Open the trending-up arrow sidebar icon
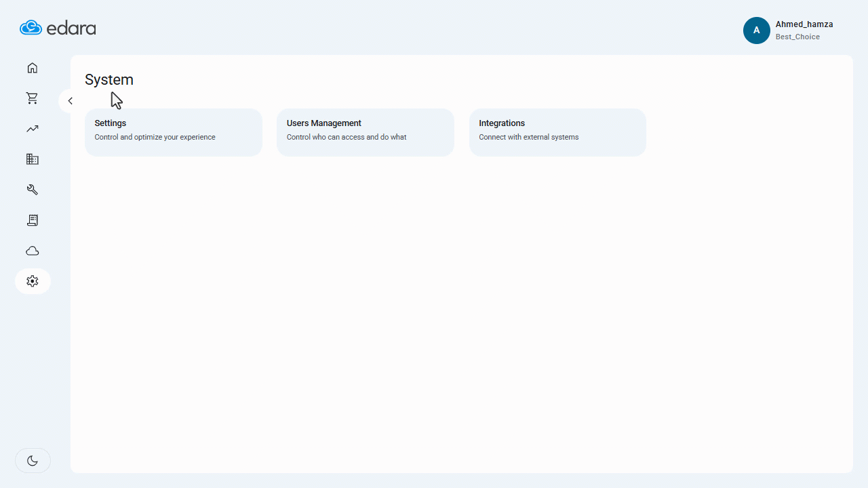Screen dimensions: 868x488 [33, 129]
